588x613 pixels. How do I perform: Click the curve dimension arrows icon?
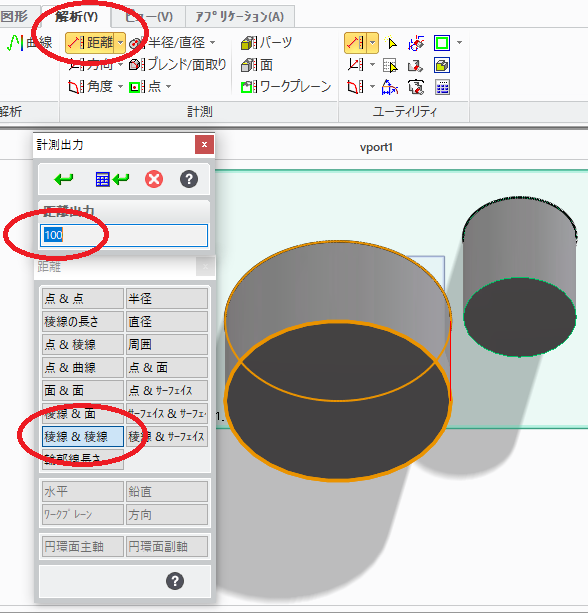tap(390, 87)
